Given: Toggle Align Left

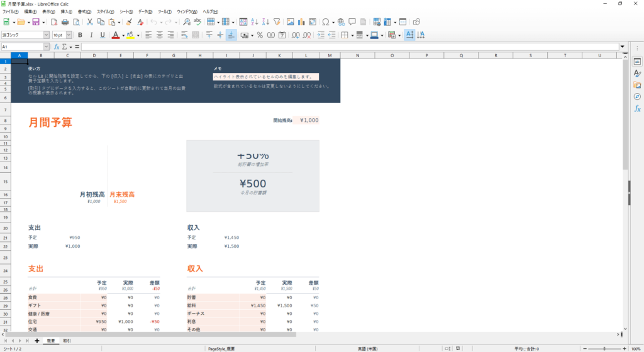Looking at the screenshot, I should tap(148, 35).
